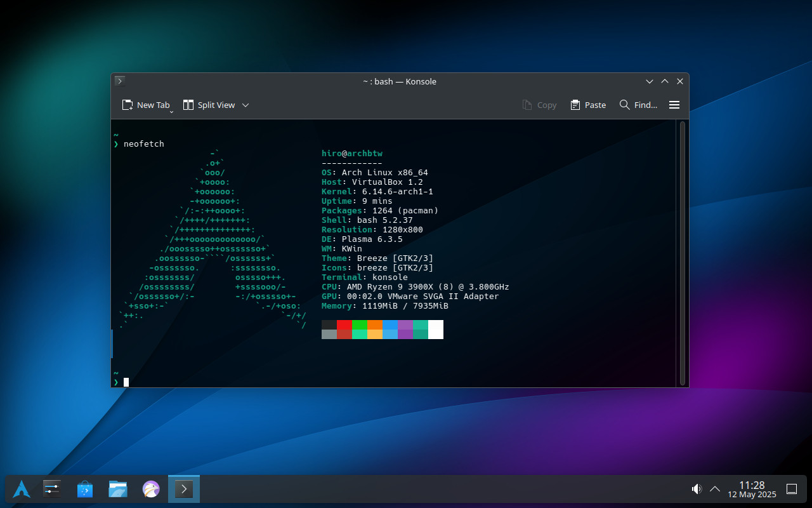
Task: Click the 'CPU: AMD Ryzen 9 3900X' line
Action: click(x=416, y=287)
